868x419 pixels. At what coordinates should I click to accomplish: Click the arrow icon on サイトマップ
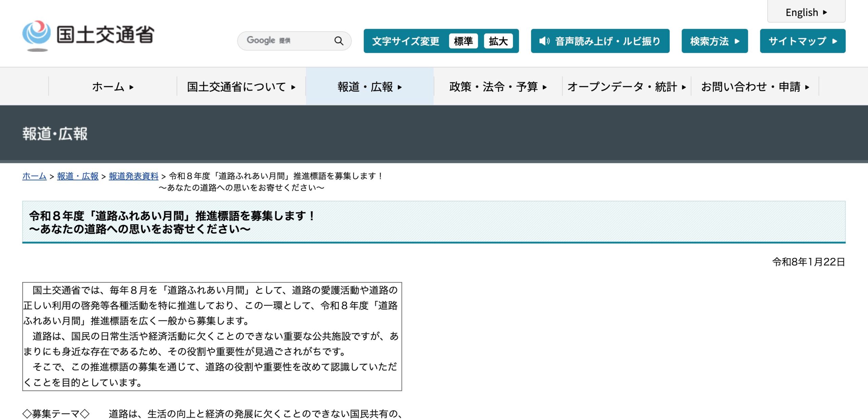(x=835, y=41)
